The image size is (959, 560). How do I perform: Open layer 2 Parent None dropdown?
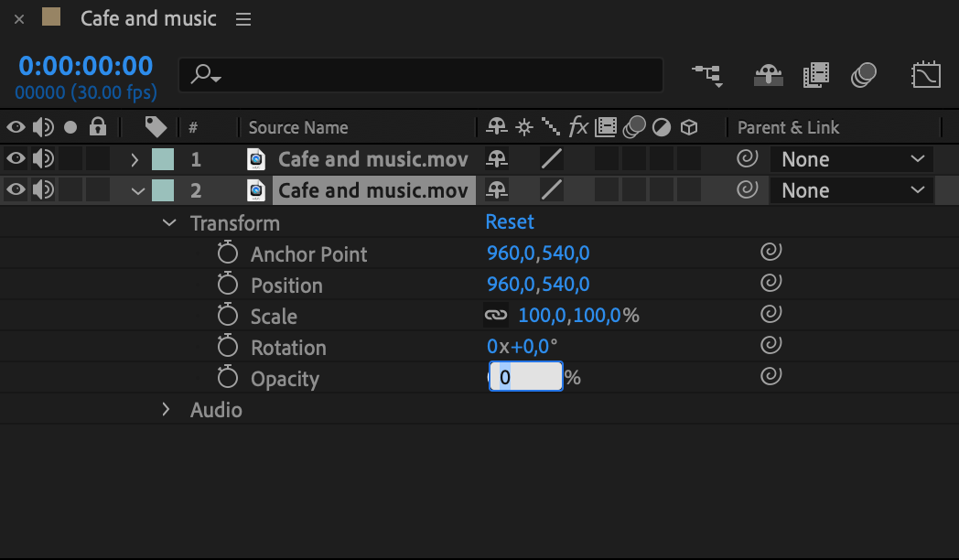[851, 190]
